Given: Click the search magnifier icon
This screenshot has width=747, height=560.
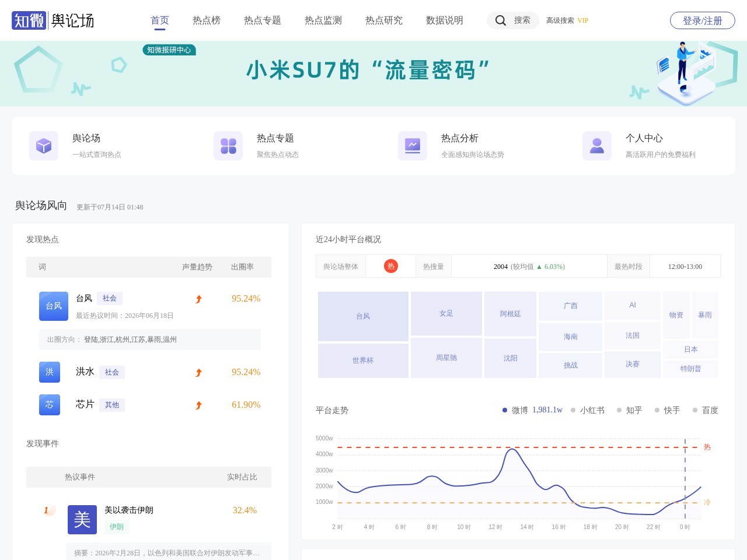Looking at the screenshot, I should pyautogui.click(x=500, y=20).
